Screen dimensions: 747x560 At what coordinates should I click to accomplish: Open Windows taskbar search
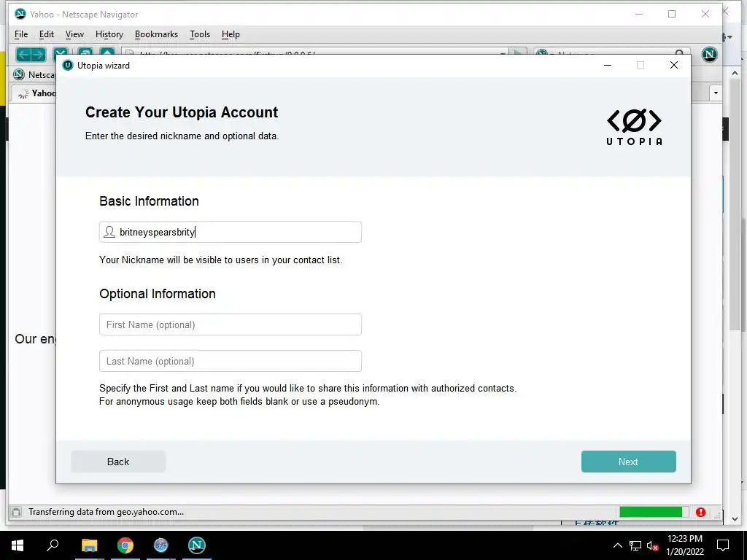(x=53, y=545)
